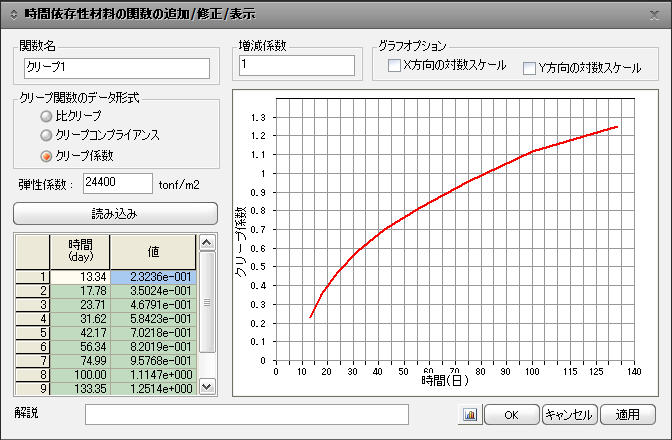
Task: Select the クリープ係数 radio option
Action: (x=46, y=155)
